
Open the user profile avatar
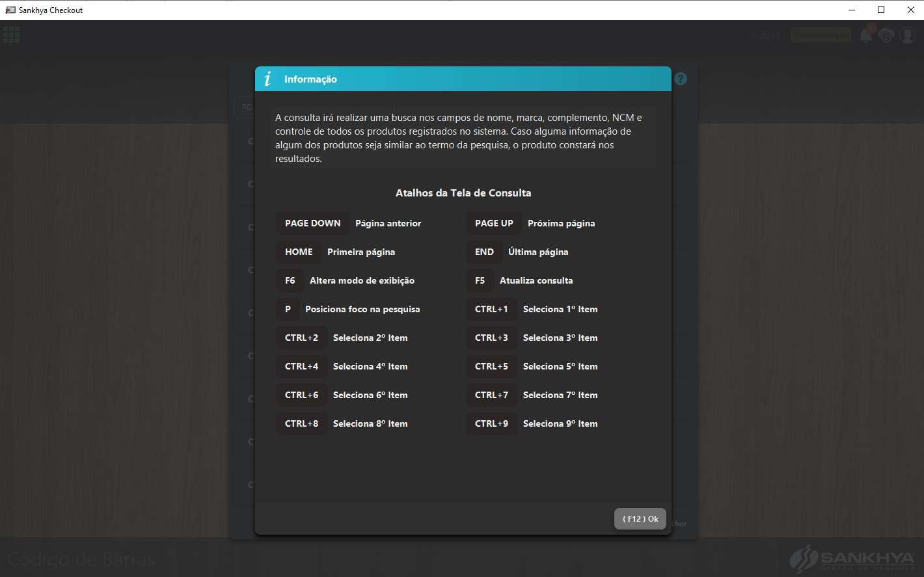[x=908, y=35]
